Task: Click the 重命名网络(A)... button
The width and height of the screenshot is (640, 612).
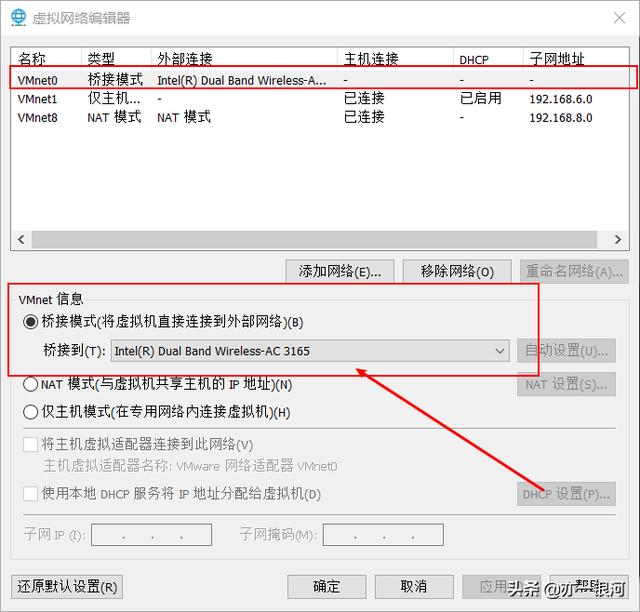Action: coord(574,271)
